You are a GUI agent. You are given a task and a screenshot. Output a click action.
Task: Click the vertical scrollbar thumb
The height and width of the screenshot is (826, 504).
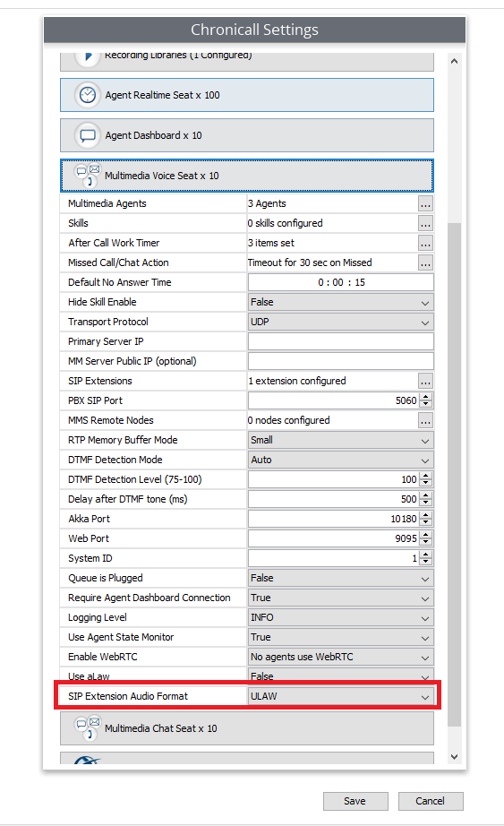point(454,475)
